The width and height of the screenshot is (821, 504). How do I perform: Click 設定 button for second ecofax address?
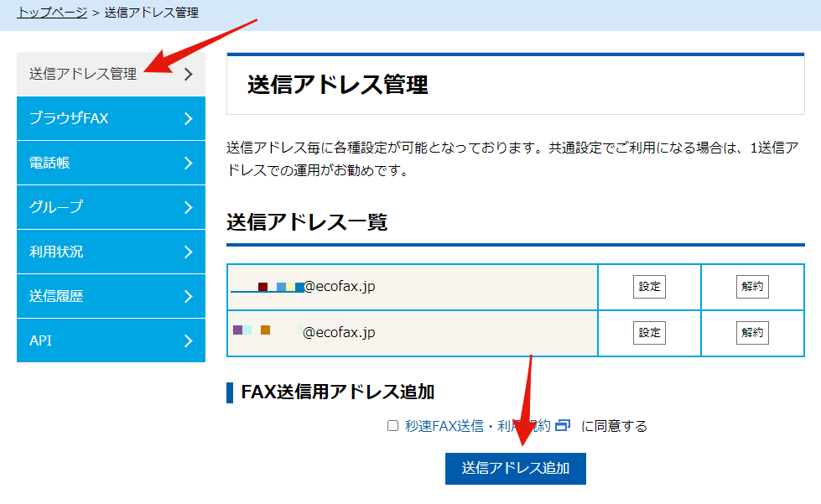[x=649, y=333]
